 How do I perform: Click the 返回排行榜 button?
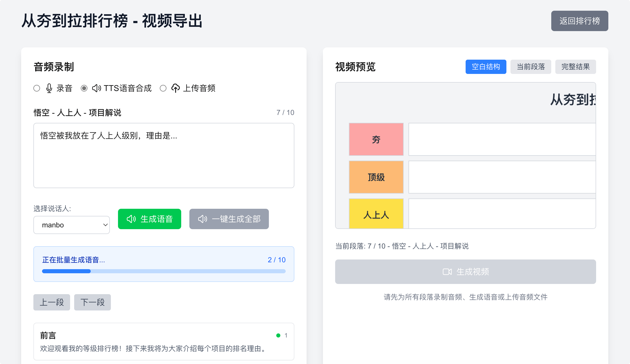coord(580,21)
